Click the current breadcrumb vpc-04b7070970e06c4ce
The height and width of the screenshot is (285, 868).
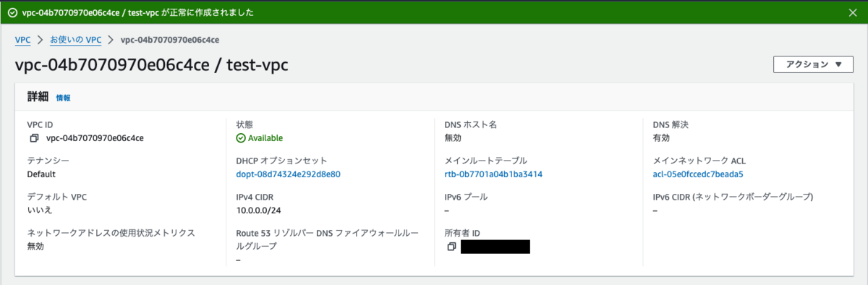click(x=170, y=40)
